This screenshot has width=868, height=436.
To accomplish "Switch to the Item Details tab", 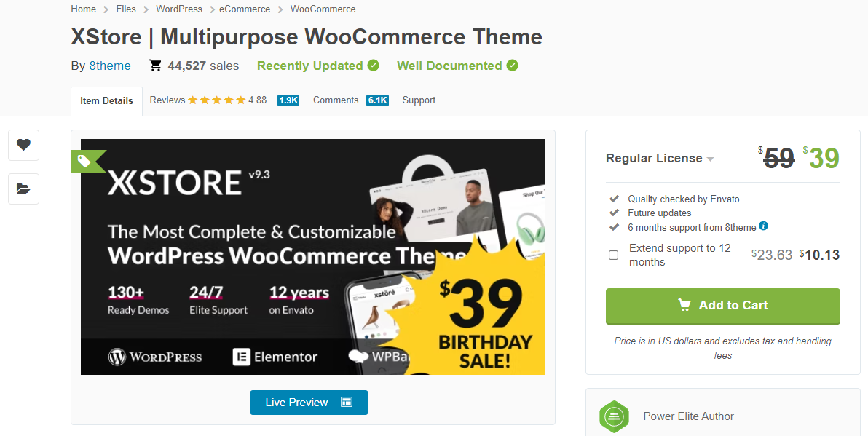I will pyautogui.click(x=106, y=100).
